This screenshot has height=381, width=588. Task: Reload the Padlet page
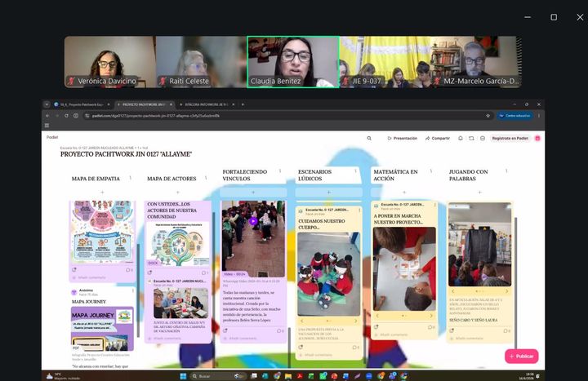[66, 116]
